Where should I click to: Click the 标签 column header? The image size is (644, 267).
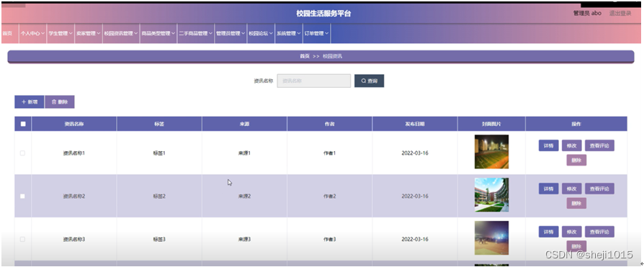pos(159,124)
